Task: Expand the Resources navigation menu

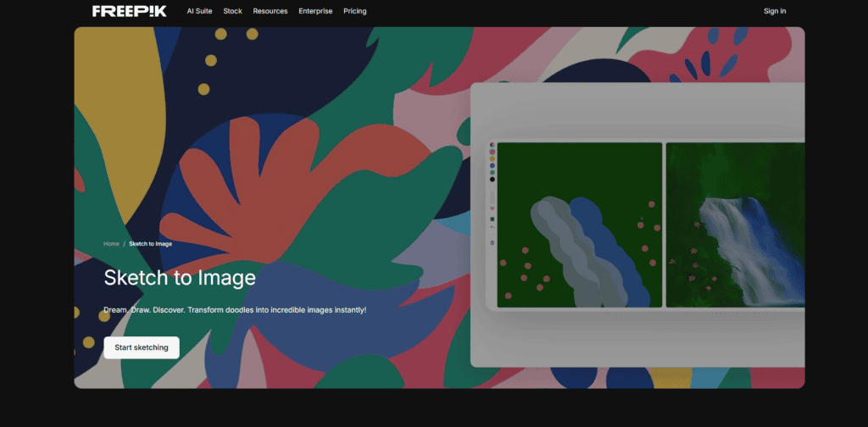Action: click(270, 11)
